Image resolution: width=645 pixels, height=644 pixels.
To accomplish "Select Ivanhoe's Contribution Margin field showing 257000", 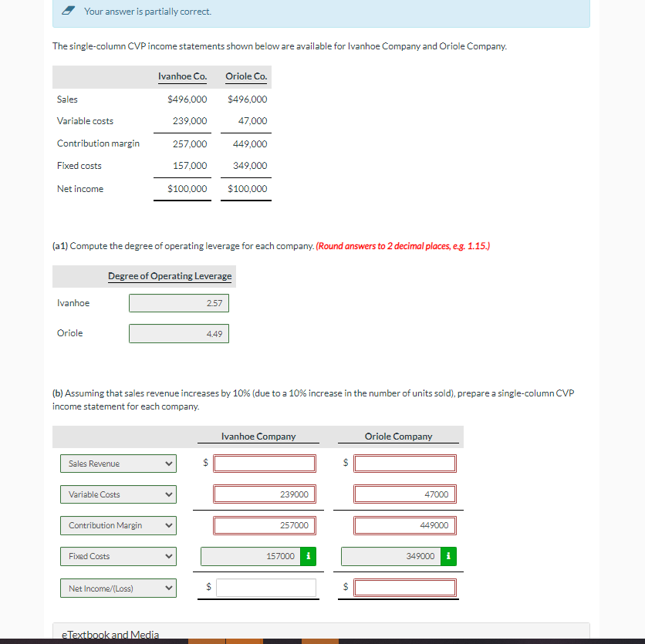I will [264, 525].
